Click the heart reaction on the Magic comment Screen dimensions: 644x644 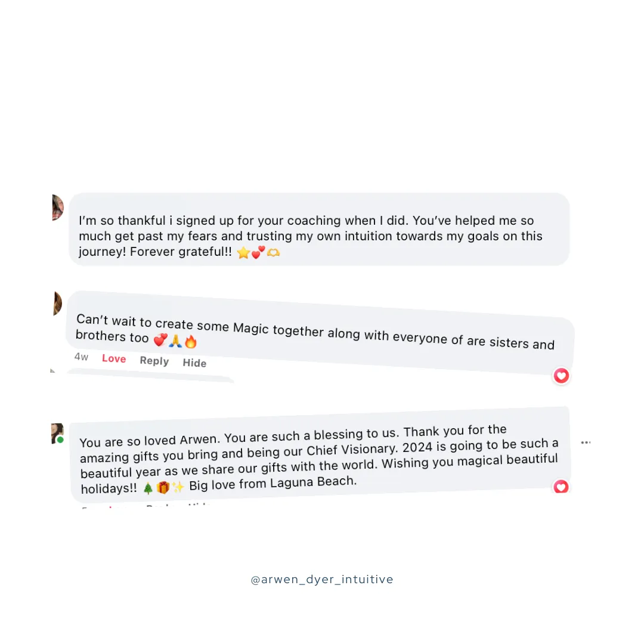[561, 376]
